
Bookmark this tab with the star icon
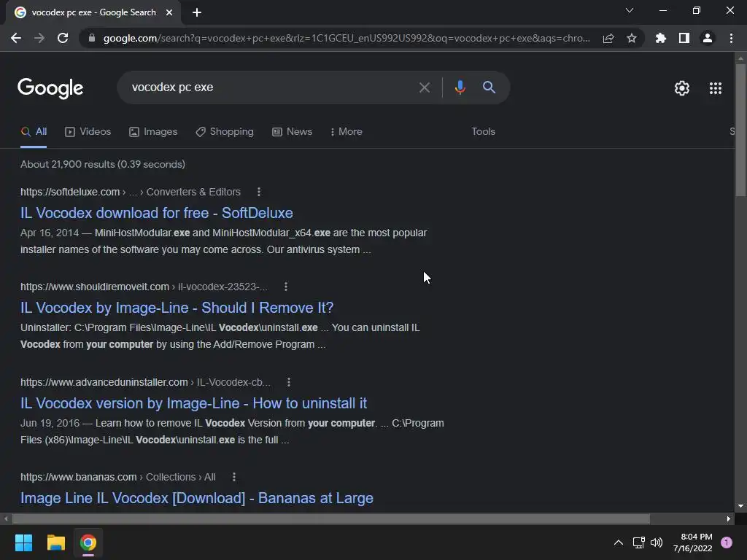(632, 38)
